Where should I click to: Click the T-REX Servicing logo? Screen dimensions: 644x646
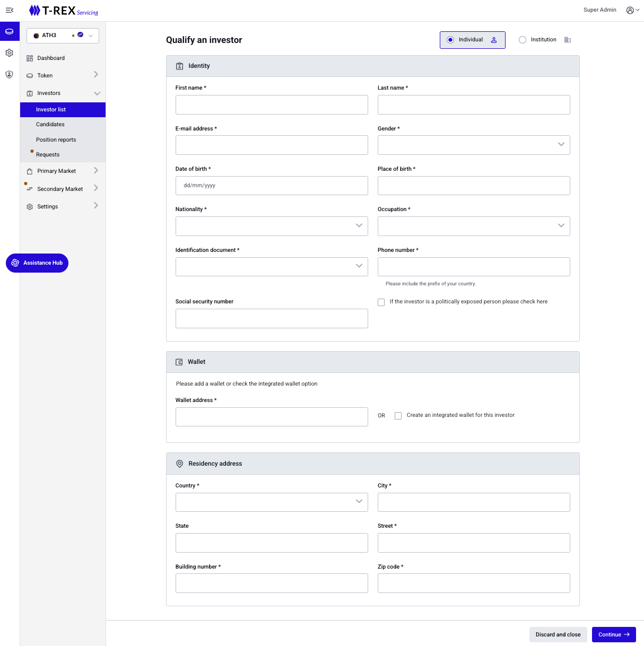click(64, 11)
